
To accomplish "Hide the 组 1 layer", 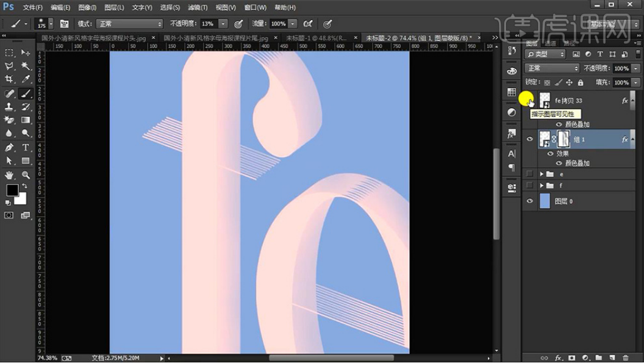I will 529,139.
